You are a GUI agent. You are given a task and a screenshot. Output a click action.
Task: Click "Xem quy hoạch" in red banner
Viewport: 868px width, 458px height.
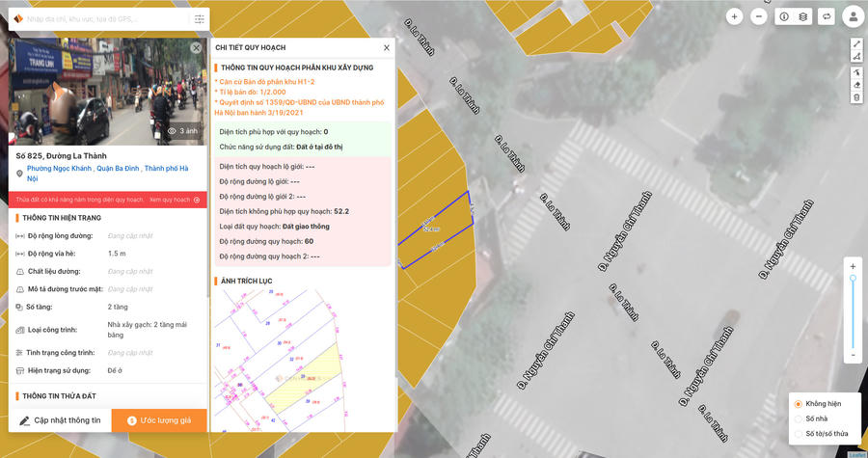[x=171, y=200]
